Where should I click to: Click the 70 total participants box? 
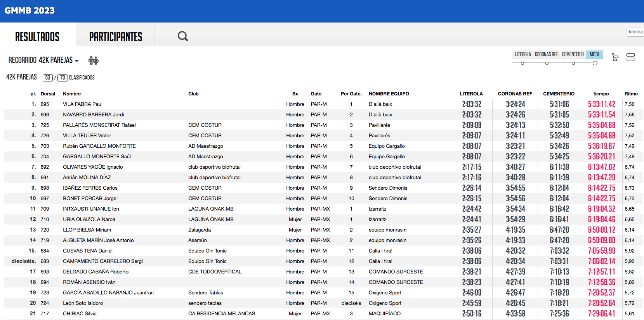(62, 78)
